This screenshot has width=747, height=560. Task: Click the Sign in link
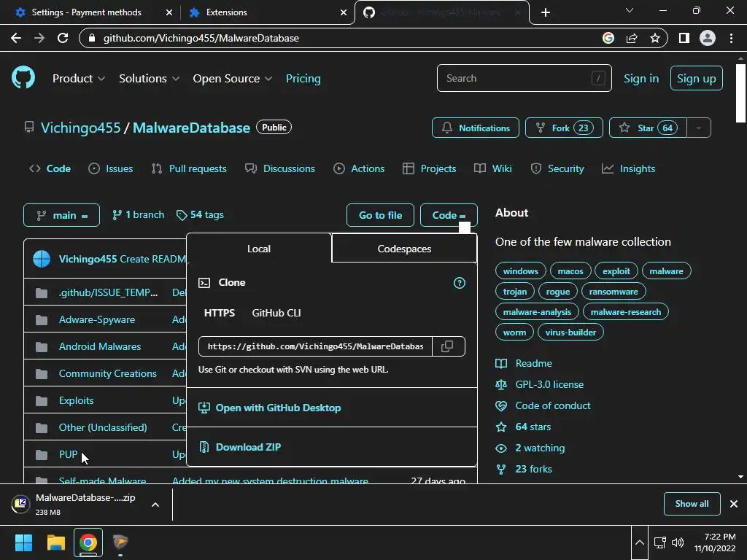[641, 79]
